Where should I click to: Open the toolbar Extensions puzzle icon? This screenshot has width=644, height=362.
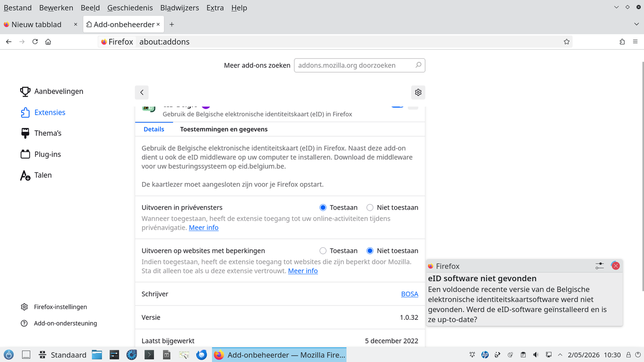622,42
